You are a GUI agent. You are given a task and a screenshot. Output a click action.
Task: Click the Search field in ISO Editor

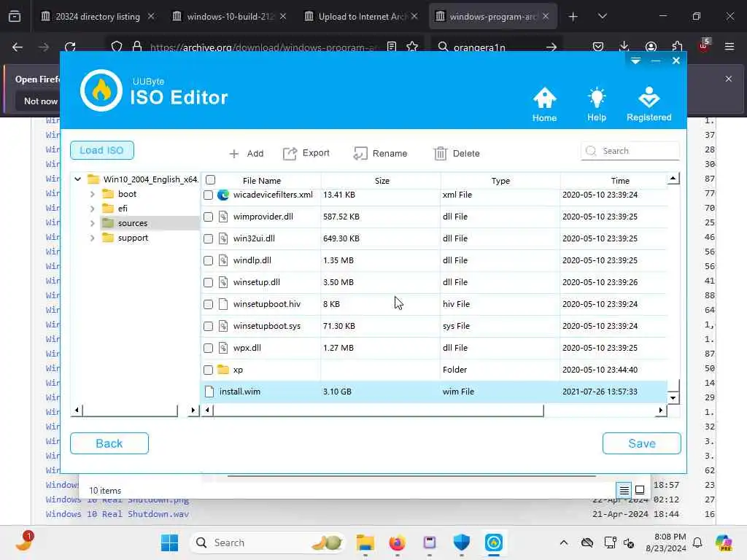pyautogui.click(x=630, y=151)
